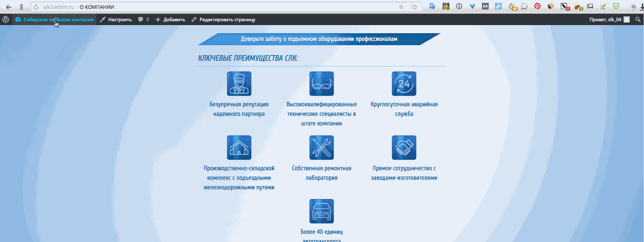
Task: Click the 'Более 40 единиц' text
Action: pos(322,232)
